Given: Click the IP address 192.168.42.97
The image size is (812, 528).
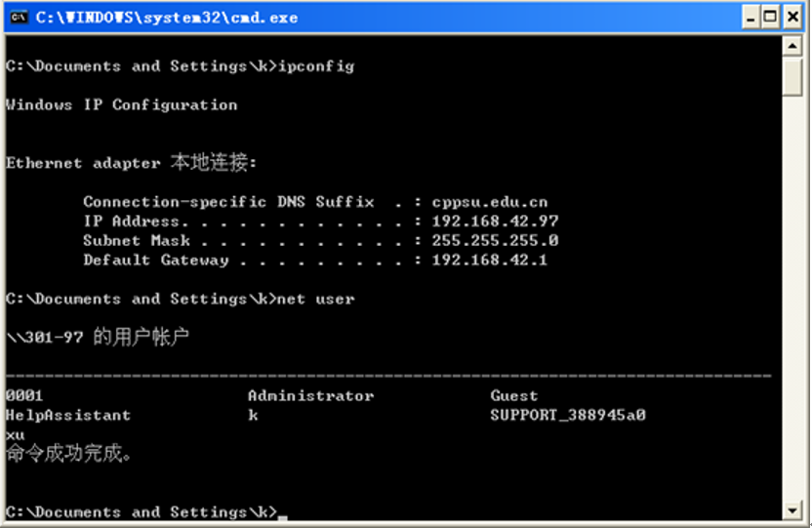Looking at the screenshot, I should click(x=495, y=222).
